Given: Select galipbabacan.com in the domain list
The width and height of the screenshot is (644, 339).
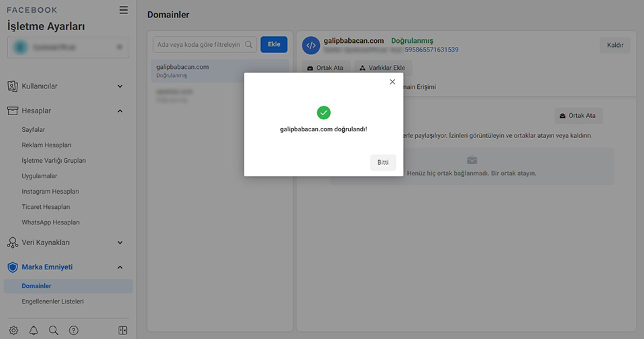Looking at the screenshot, I should coord(220,70).
